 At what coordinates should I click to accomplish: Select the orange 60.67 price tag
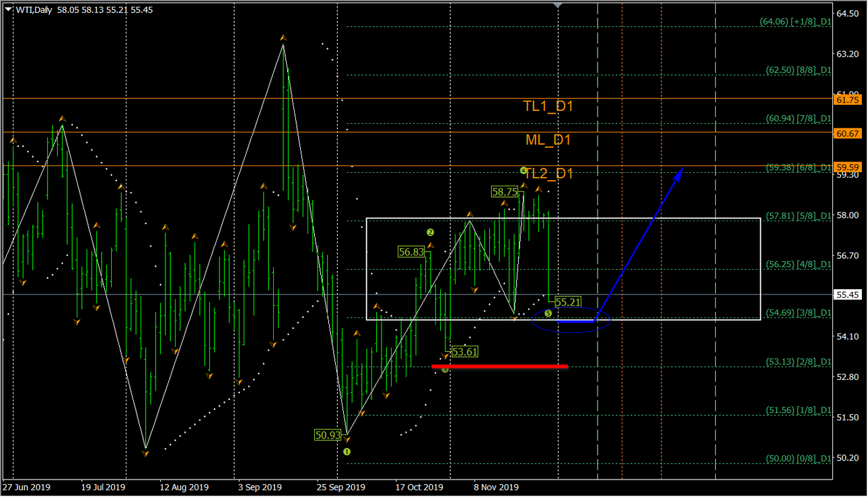point(847,133)
